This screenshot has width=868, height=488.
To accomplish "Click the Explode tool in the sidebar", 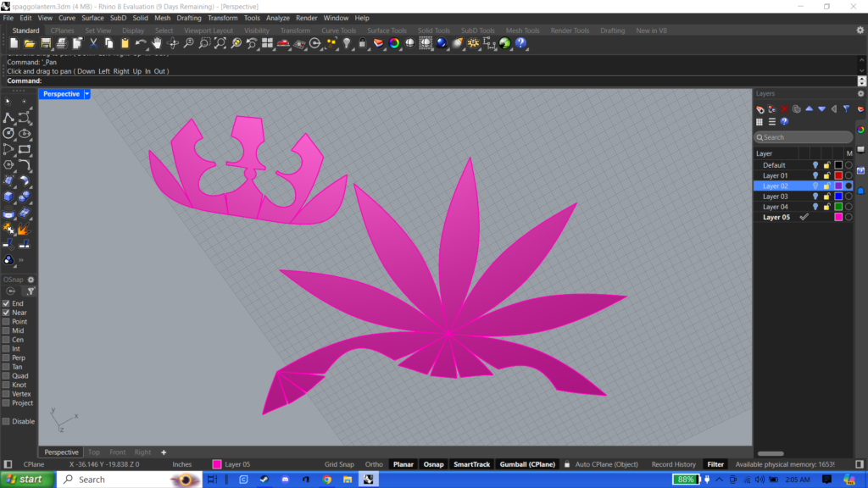I will tap(25, 229).
